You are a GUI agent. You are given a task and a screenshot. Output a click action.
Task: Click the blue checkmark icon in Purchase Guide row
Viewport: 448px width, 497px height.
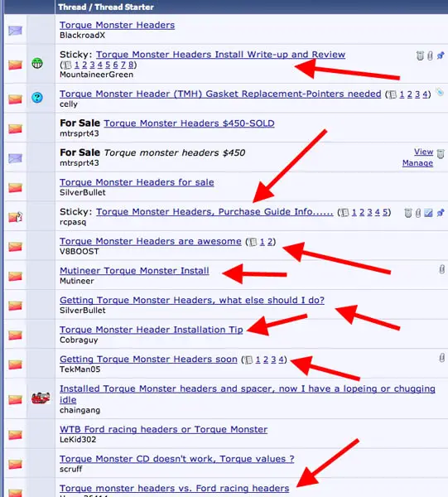(x=428, y=213)
